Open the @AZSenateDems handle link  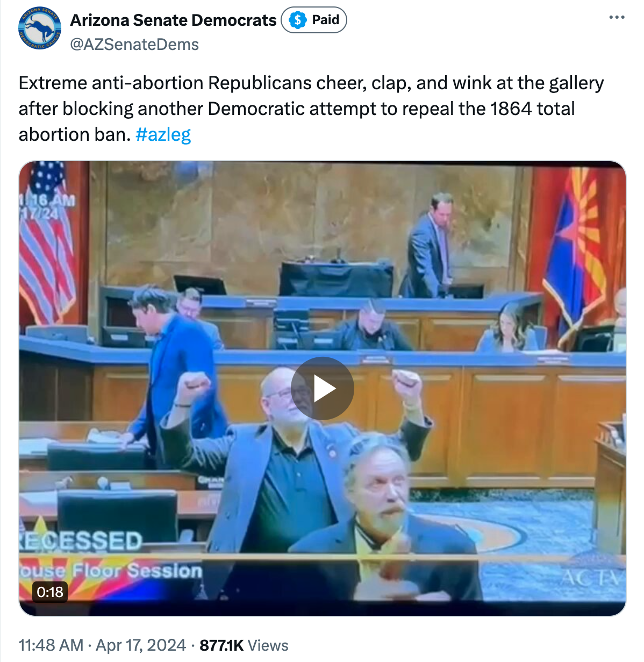pyautogui.click(x=134, y=45)
